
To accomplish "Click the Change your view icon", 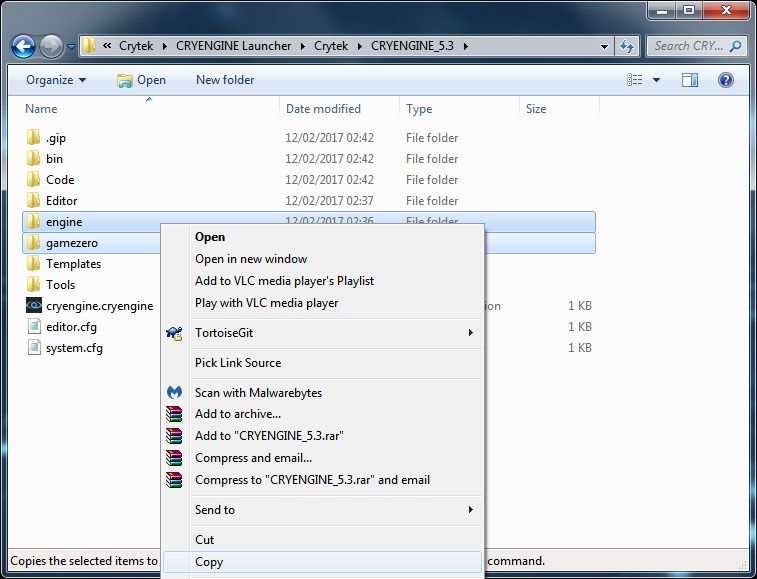I will click(634, 80).
